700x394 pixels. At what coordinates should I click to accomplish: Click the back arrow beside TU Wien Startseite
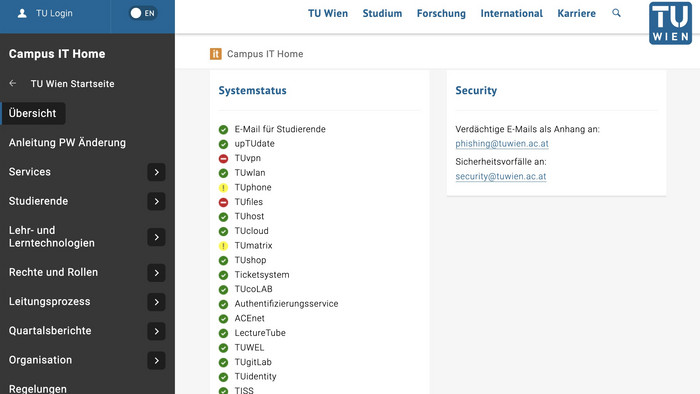point(13,83)
